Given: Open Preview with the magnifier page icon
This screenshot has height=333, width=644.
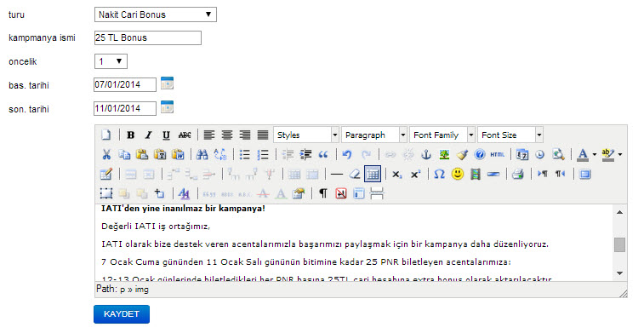Looking at the screenshot, I should tap(558, 155).
